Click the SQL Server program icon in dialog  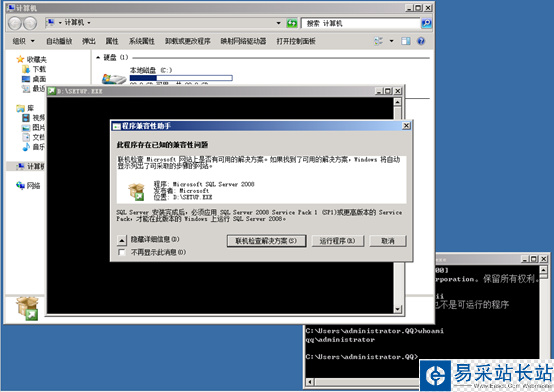click(136, 192)
